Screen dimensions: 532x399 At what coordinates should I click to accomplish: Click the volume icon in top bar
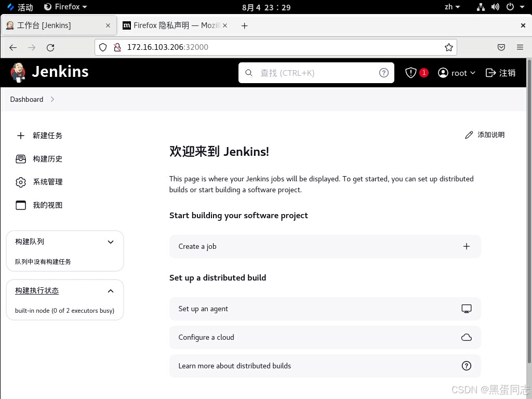tap(495, 7)
